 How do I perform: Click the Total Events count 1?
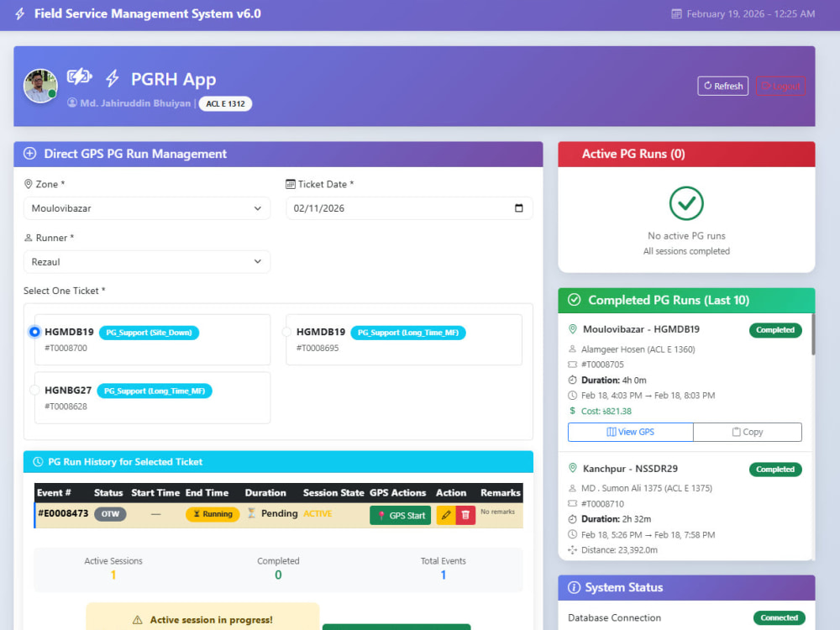click(443, 575)
